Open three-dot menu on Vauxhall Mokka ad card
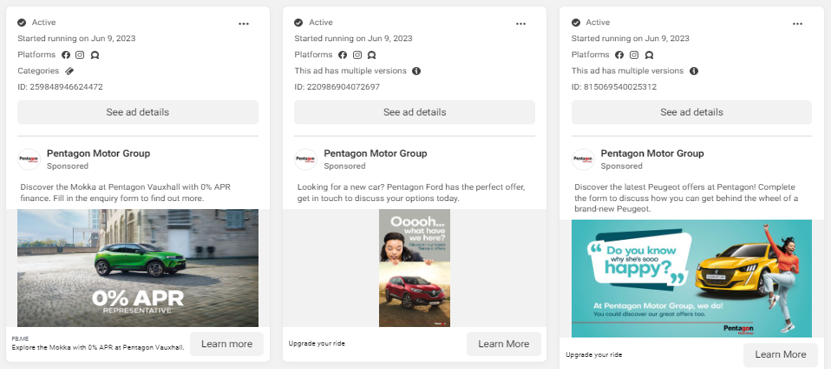Viewport: 831px width, 369px height. 244,24
